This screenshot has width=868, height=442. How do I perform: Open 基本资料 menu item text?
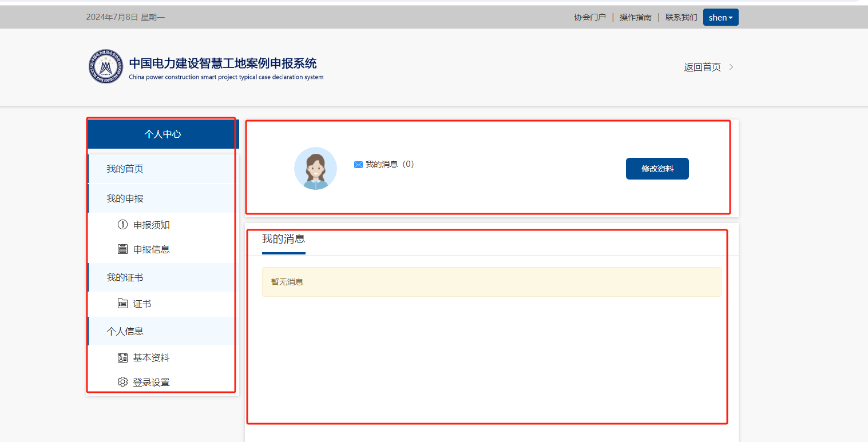(x=152, y=358)
